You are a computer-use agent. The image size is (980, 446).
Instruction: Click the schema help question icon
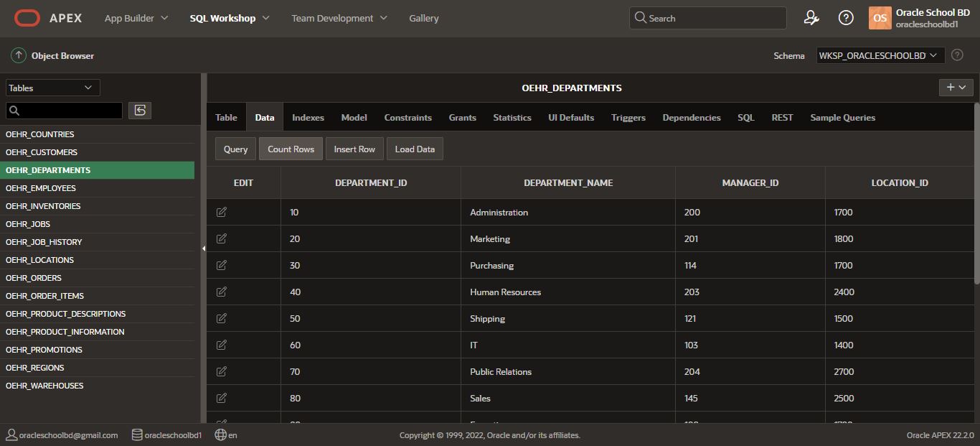[957, 55]
